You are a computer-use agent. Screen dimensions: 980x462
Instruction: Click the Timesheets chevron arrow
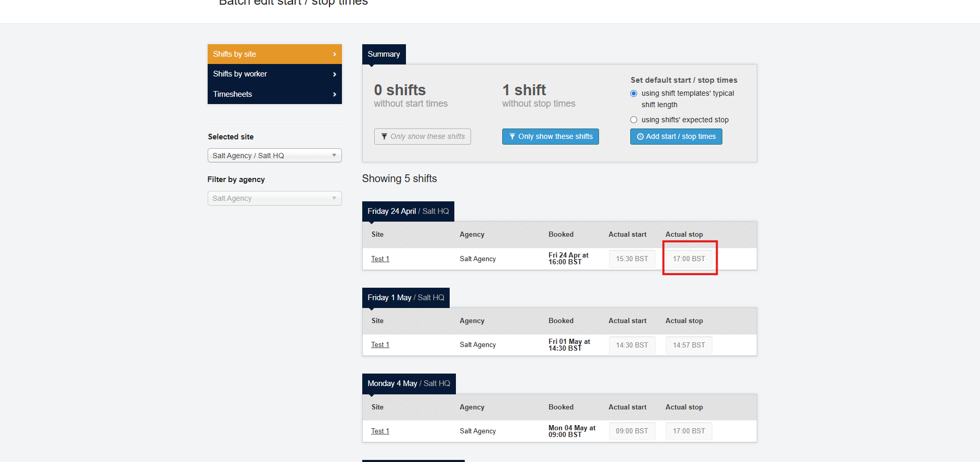point(334,94)
